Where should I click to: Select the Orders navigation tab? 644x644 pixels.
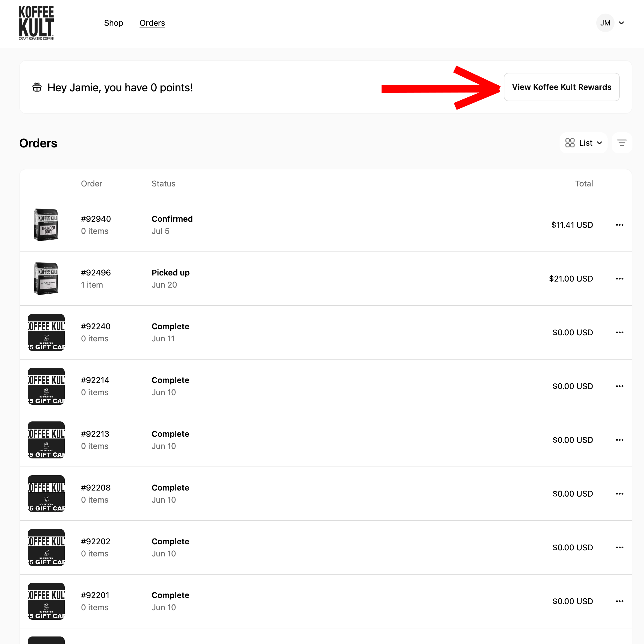coord(152,23)
